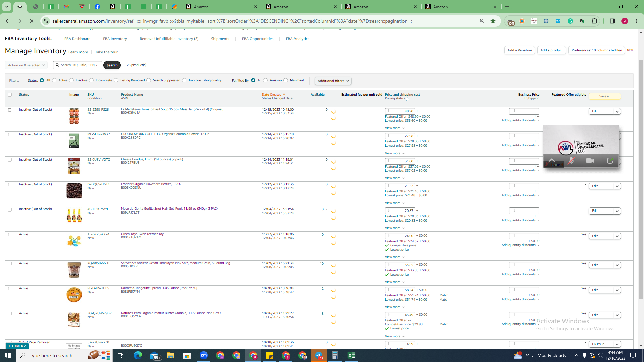
Task: Click the pricing status info icon
Action: point(407,99)
